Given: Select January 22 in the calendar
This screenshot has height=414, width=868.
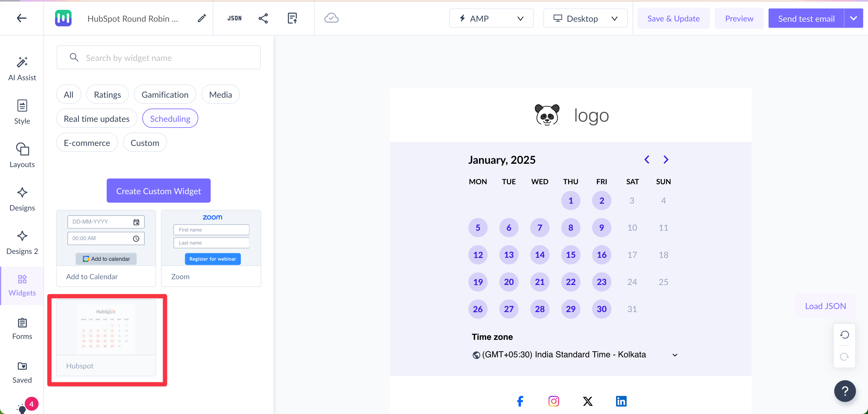Looking at the screenshot, I should pos(571,282).
